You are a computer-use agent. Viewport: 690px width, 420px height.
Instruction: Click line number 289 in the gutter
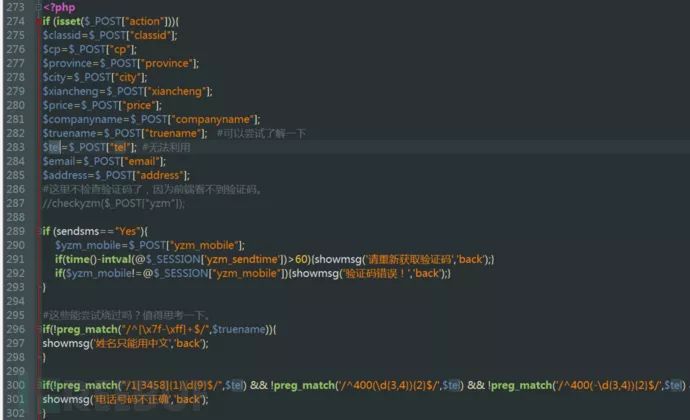point(16,231)
